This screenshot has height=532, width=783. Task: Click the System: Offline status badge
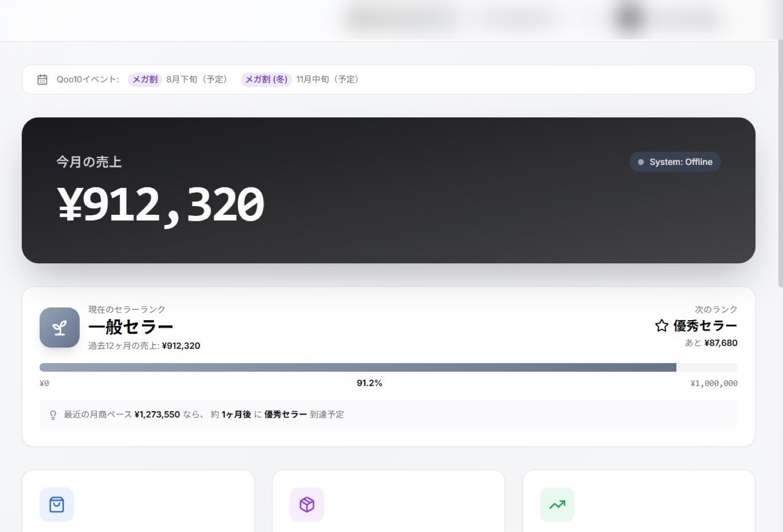tap(675, 162)
